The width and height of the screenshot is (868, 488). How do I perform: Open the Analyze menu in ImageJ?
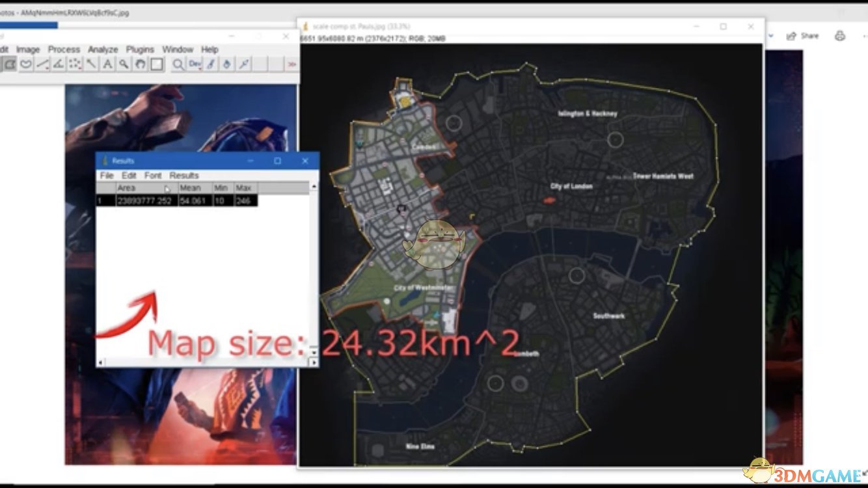tap(103, 49)
